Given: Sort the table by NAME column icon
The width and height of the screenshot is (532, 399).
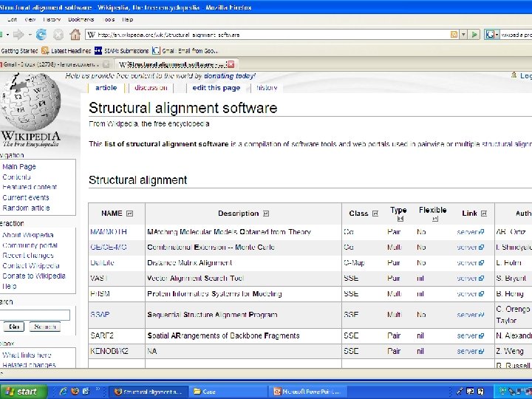Looking at the screenshot, I should 129,214.
